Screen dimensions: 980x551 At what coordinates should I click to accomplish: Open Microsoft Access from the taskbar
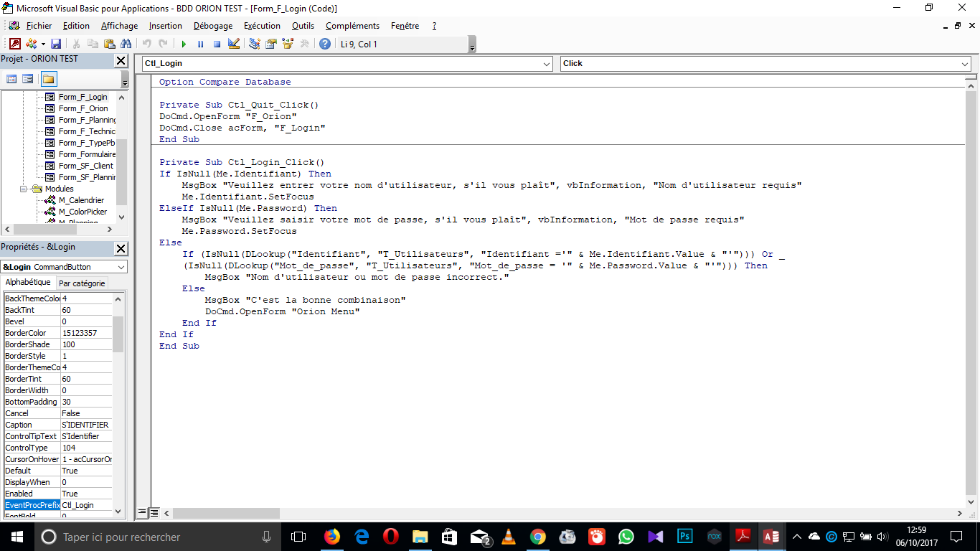coord(771,537)
